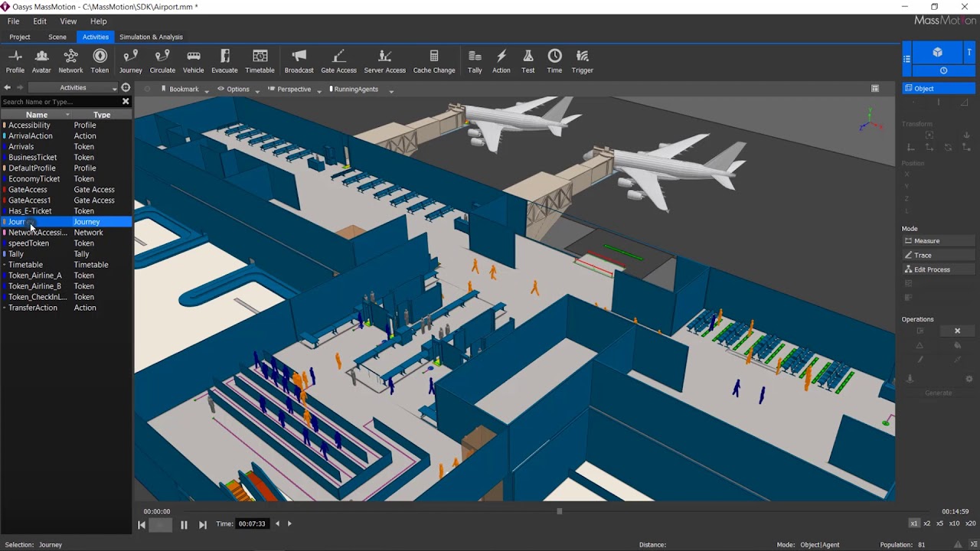Click the back navigation arrow in list panel
This screenshot has width=980, height=551.
(x=7, y=87)
